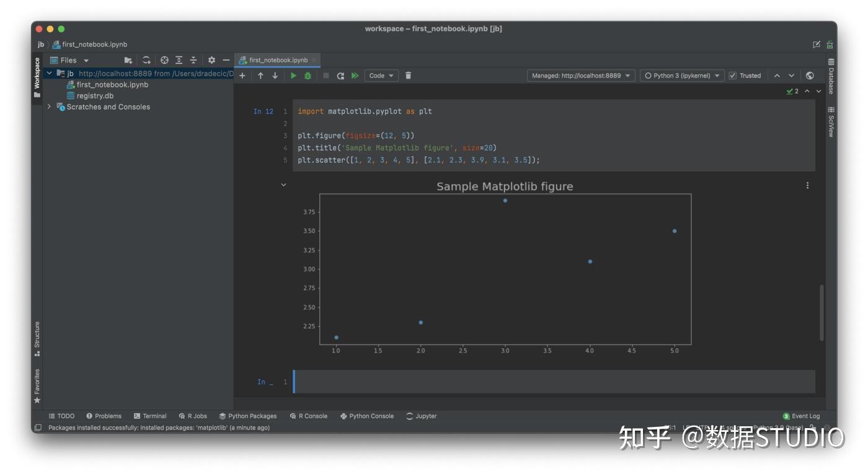Image resolution: width=868 pixels, height=474 pixels.
Task: Open the Python Packages tool window
Action: (248, 416)
